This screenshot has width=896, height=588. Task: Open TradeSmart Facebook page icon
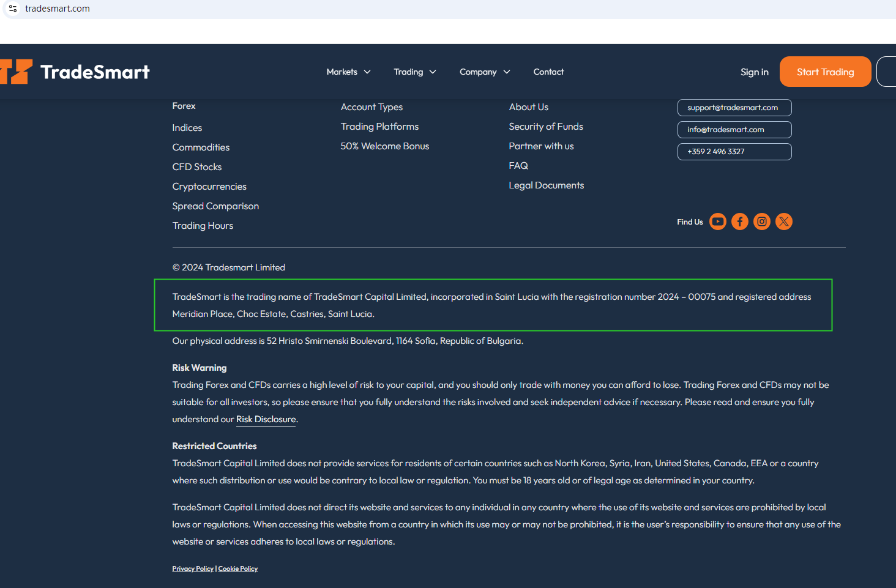coord(740,221)
